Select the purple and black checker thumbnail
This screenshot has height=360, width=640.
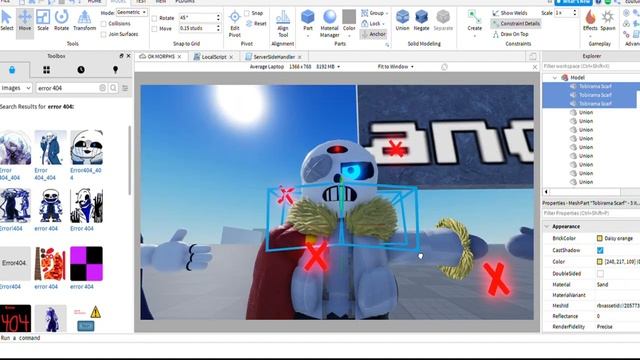(87, 264)
